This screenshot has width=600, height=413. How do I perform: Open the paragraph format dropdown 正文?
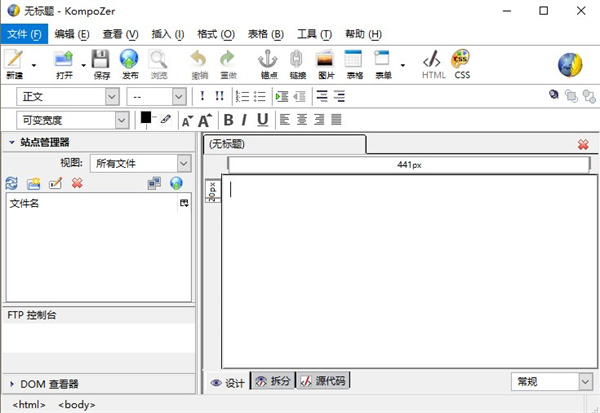(x=68, y=96)
